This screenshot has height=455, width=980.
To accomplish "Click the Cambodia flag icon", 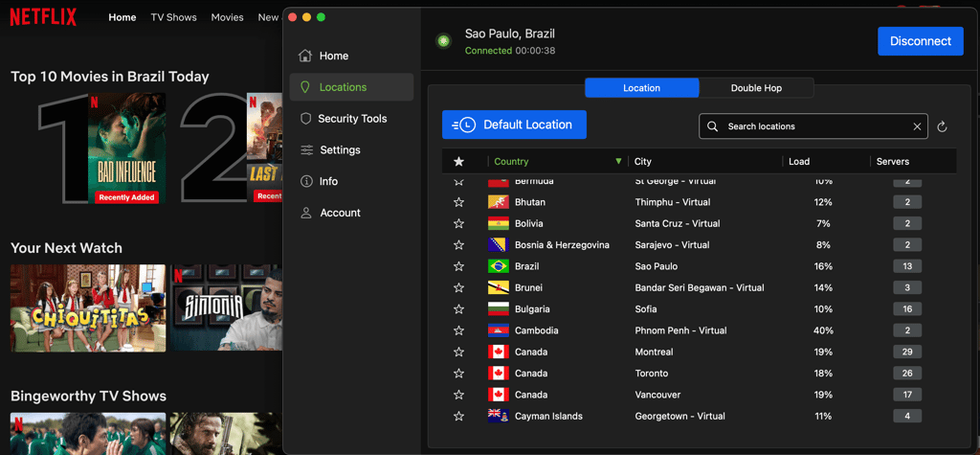I will pyautogui.click(x=498, y=330).
